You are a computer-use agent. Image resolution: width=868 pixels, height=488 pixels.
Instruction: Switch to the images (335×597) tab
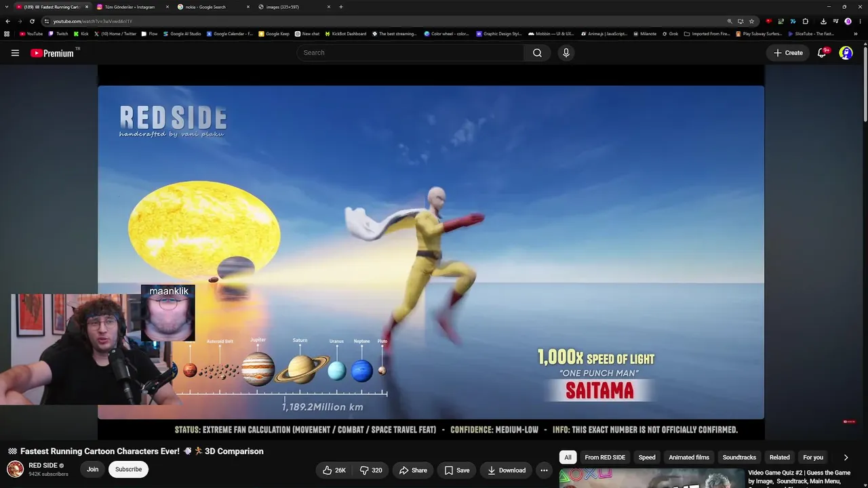click(x=294, y=7)
